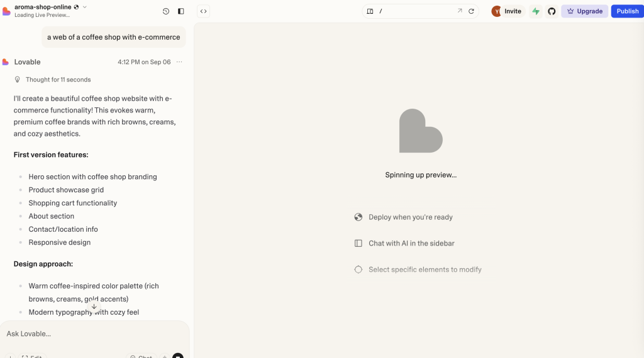Click the Deploy globe icon
The image size is (644, 358).
coord(358,217)
